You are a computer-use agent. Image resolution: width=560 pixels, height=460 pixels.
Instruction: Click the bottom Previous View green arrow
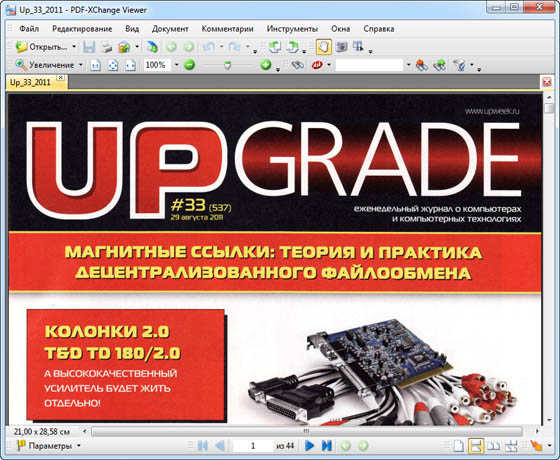pos(345,445)
